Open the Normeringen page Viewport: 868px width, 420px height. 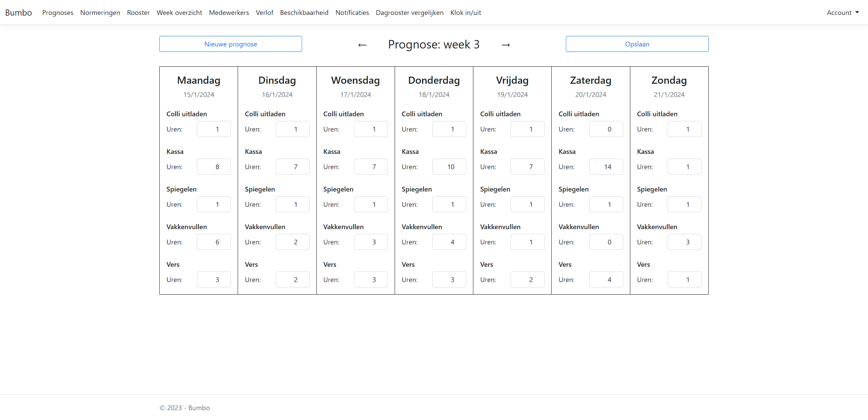click(100, 13)
